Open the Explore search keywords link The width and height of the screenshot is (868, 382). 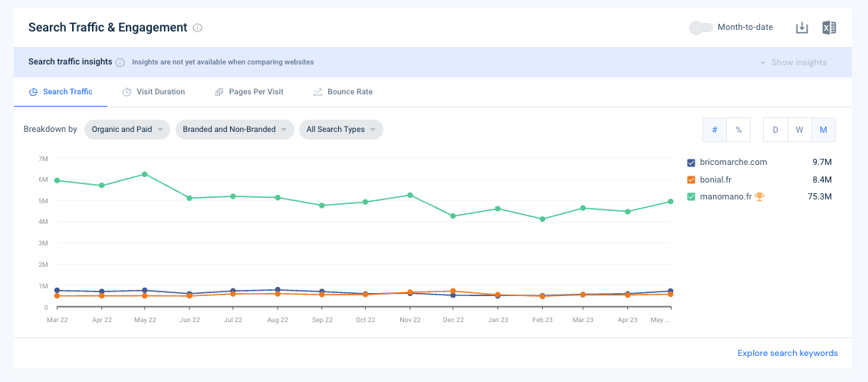click(x=787, y=353)
